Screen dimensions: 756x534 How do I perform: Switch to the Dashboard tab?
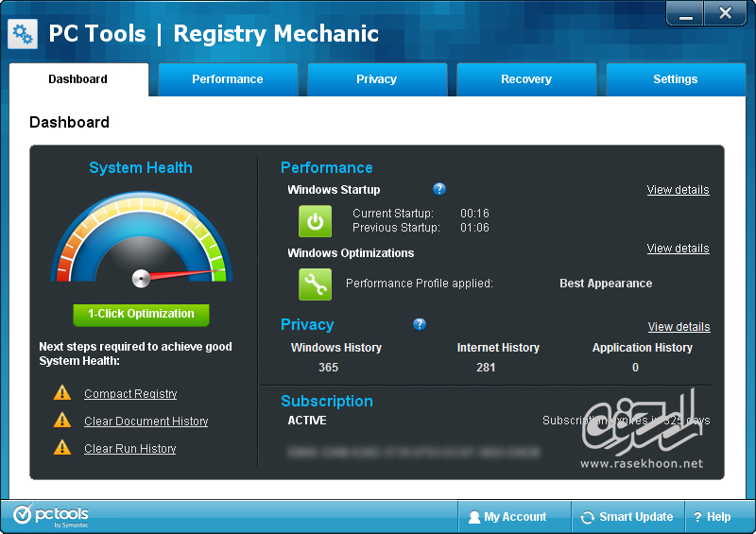[78, 79]
